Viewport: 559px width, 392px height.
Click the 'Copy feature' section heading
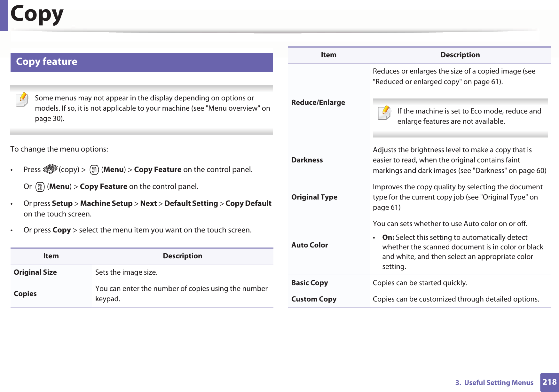[x=47, y=61]
